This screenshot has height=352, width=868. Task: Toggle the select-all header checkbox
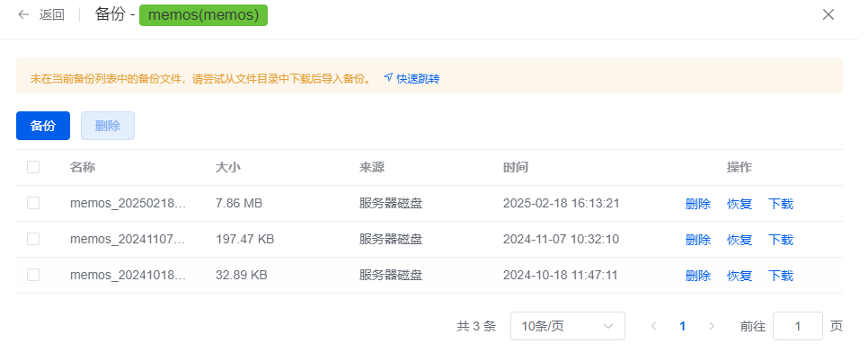coord(33,167)
